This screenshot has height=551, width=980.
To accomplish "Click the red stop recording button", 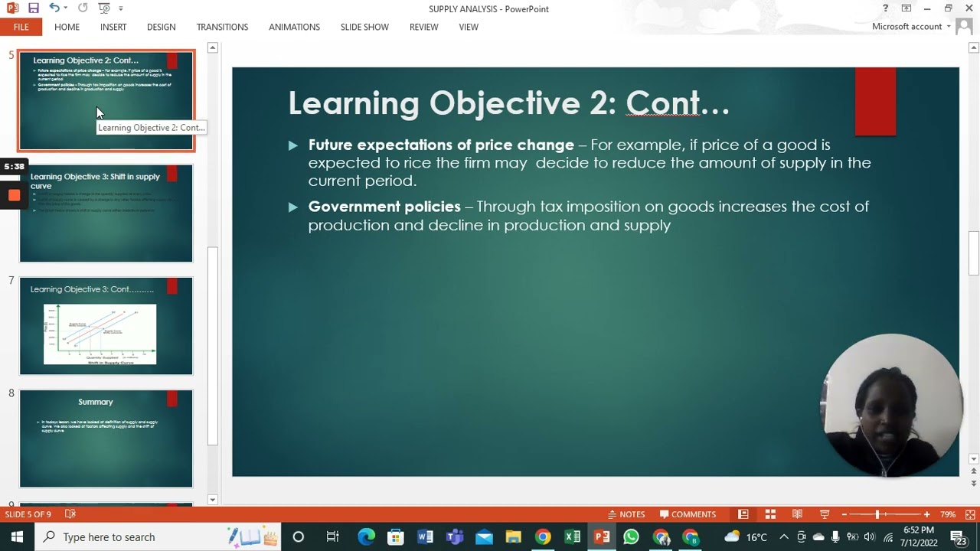I will 14,195.
